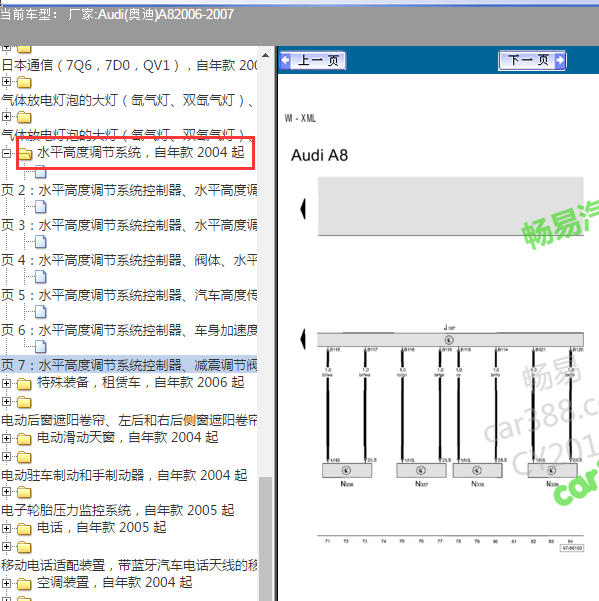Expand the 电动滑动天窗 folder
Viewport: 599px width, 601px height.
coord(6,438)
